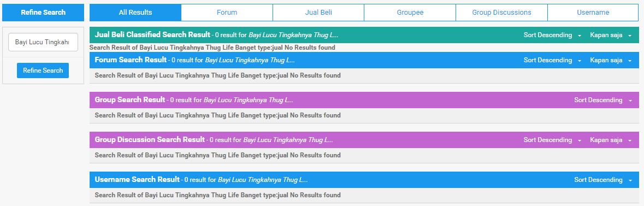
Task: Click the Username Search Result heading
Action: click(137, 180)
